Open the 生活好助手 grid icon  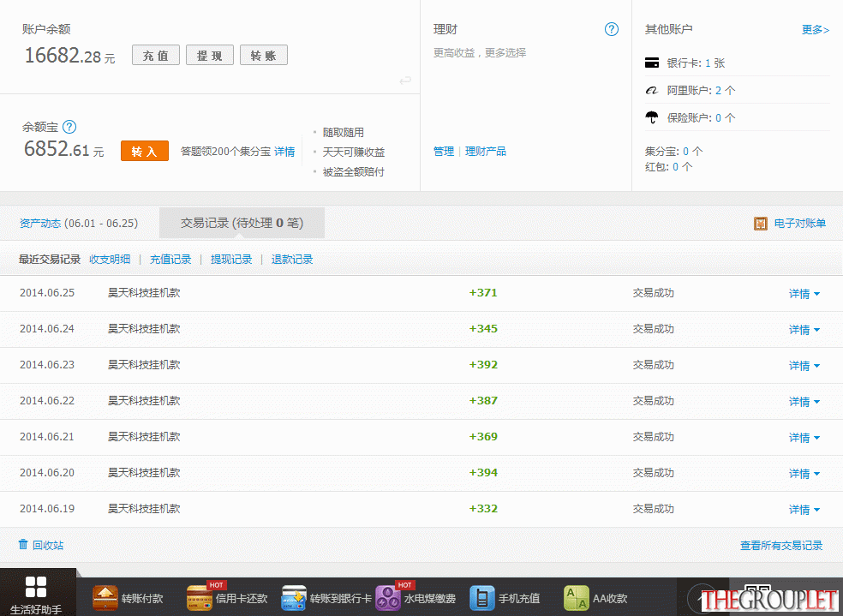pyautogui.click(x=36, y=586)
